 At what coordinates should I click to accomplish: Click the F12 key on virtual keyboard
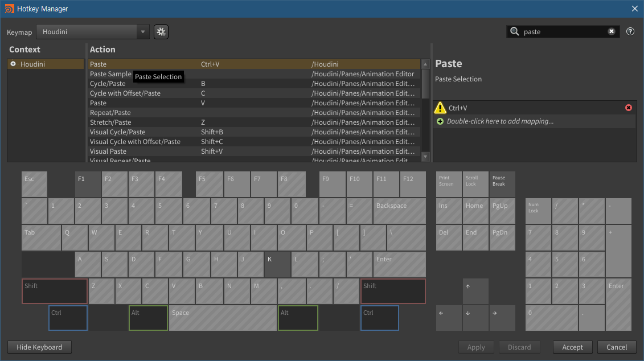pyautogui.click(x=413, y=184)
